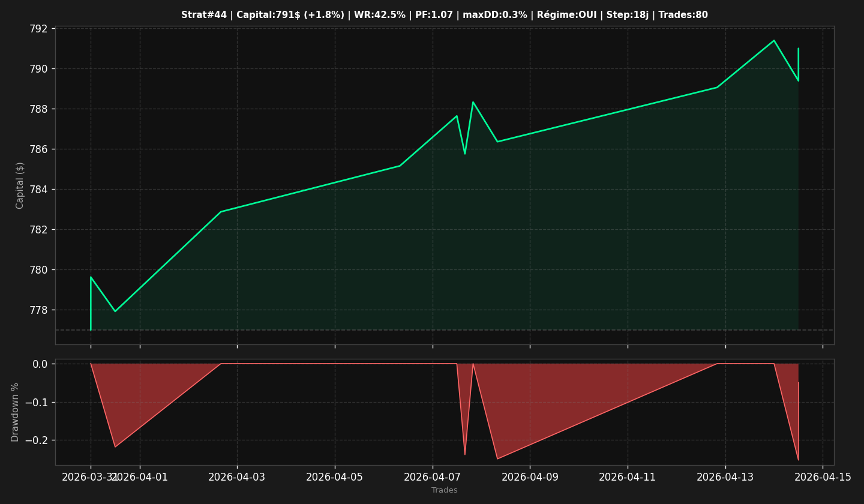This screenshot has height=504, width=864.
Task: Click the 2026-04-11 date label
Action: tap(628, 477)
